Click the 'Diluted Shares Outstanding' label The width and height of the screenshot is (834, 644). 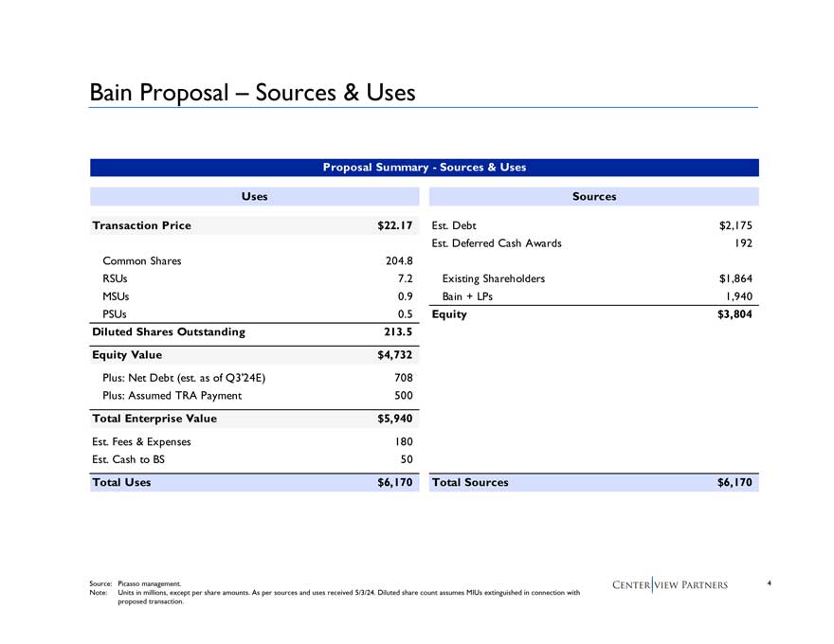click(x=168, y=331)
